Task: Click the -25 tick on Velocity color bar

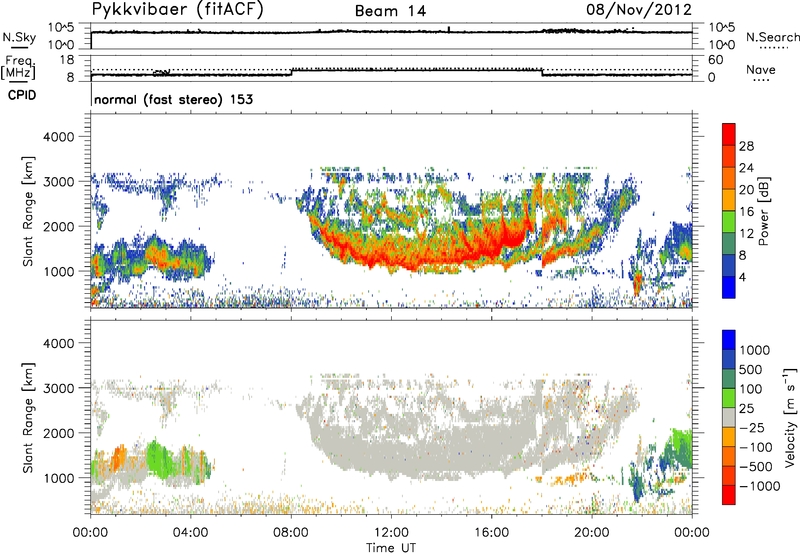Action: pos(752,428)
